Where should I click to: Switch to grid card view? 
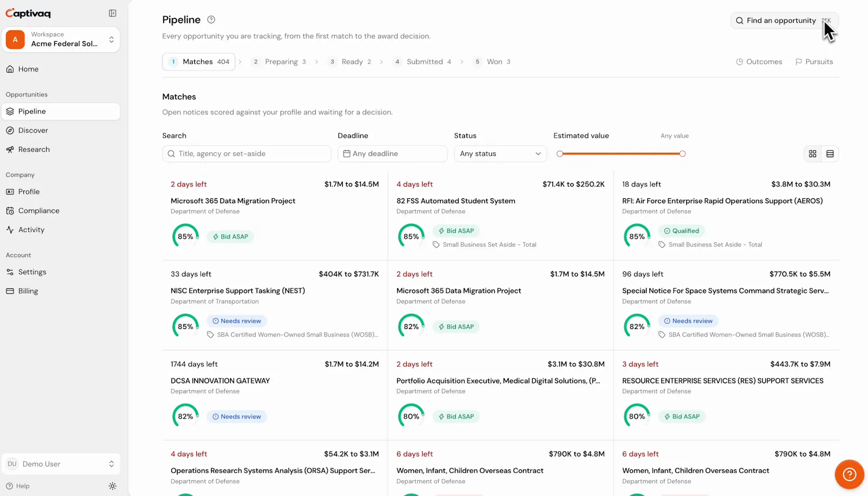tap(813, 154)
